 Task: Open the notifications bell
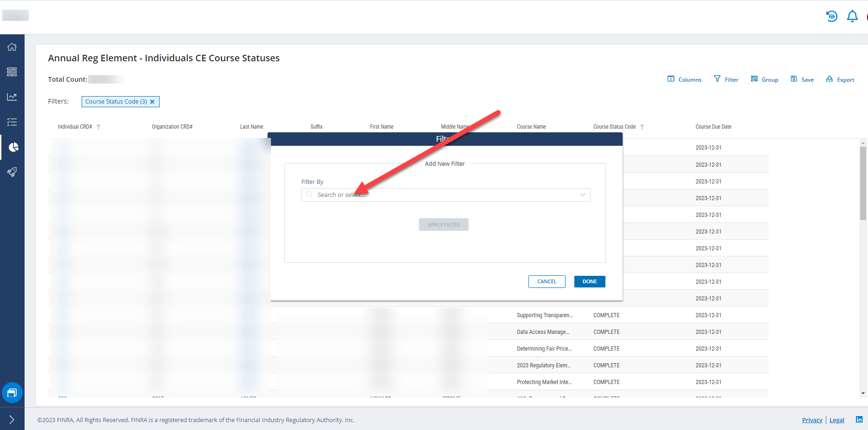coord(852,16)
